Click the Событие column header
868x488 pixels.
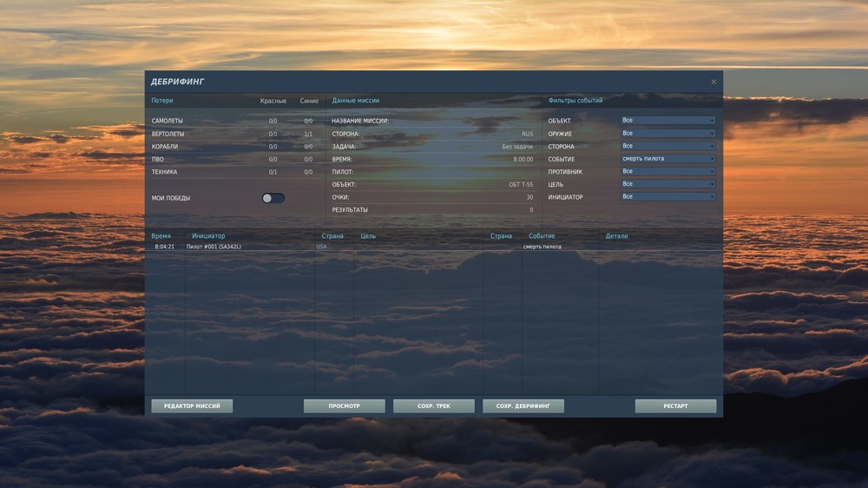tap(542, 236)
